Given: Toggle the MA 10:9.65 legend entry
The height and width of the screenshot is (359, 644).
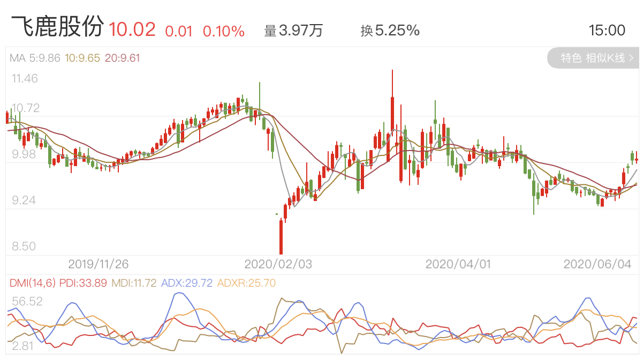Looking at the screenshot, I should click(82, 58).
